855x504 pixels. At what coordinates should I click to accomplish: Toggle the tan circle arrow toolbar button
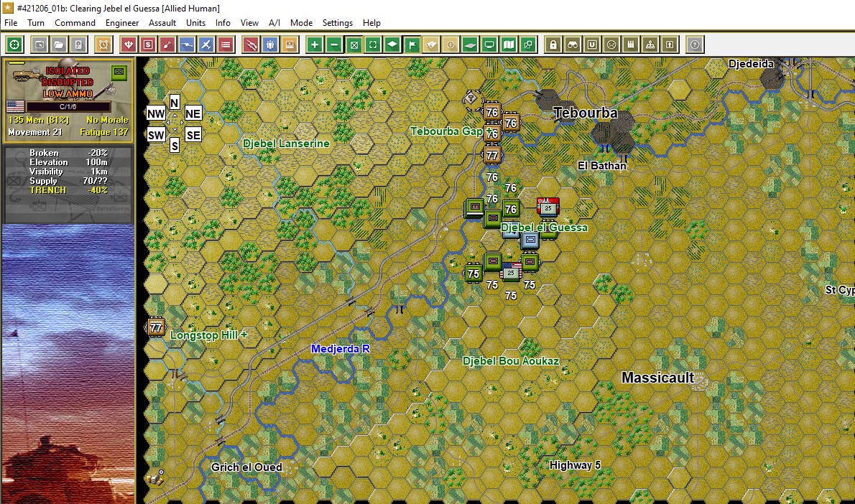pos(450,45)
